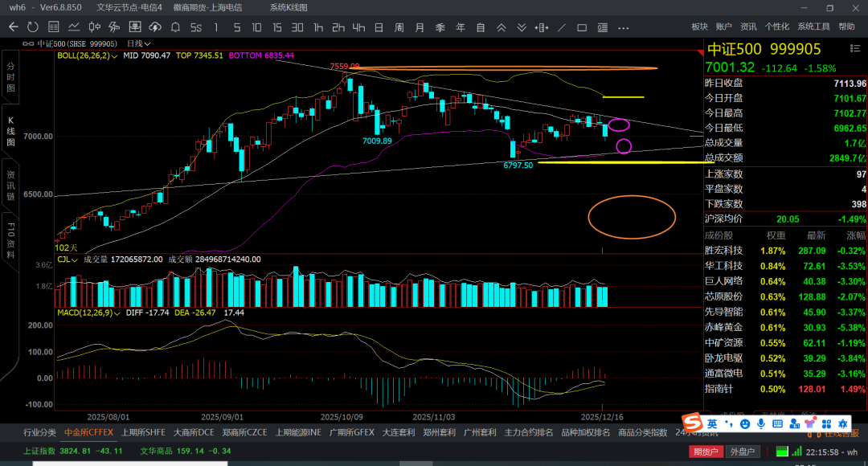Open the 主力合约排名 tab
868x466 pixels.
tap(529, 432)
